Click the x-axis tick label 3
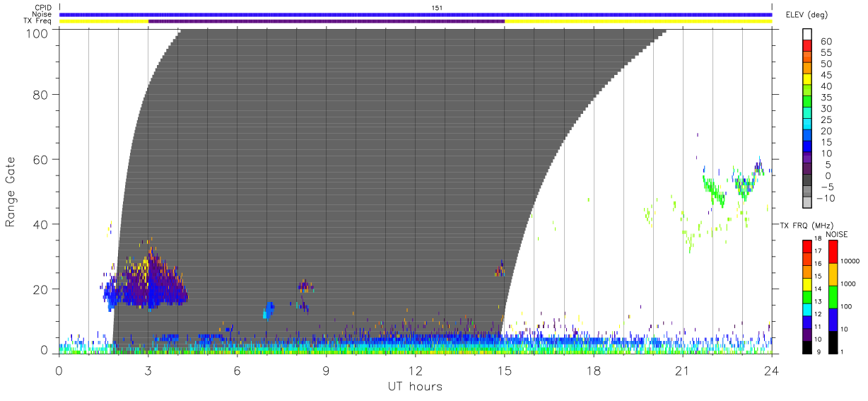 [x=148, y=370]
